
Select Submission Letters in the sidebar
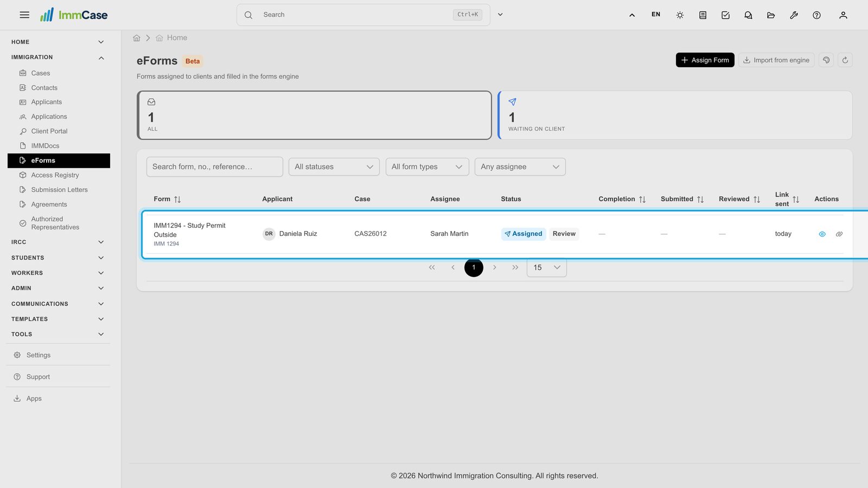(59, 190)
